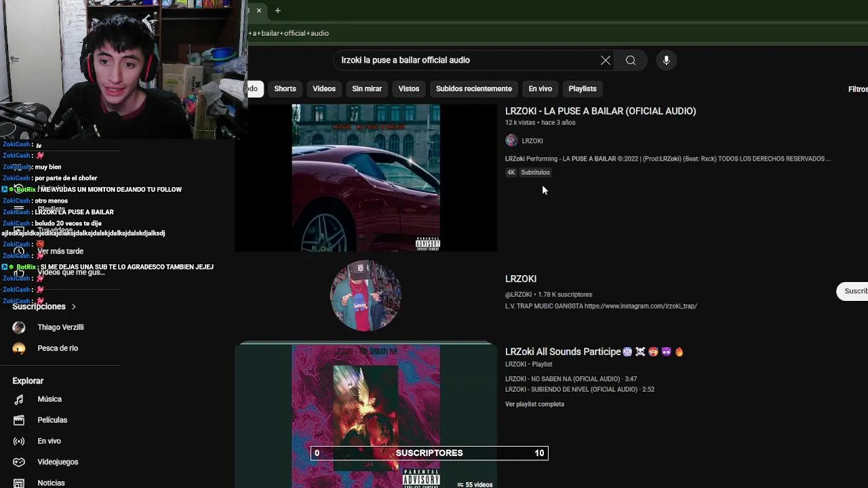The width and height of the screenshot is (868, 488).
Task: Select the Shorts filter chip
Action: point(285,89)
